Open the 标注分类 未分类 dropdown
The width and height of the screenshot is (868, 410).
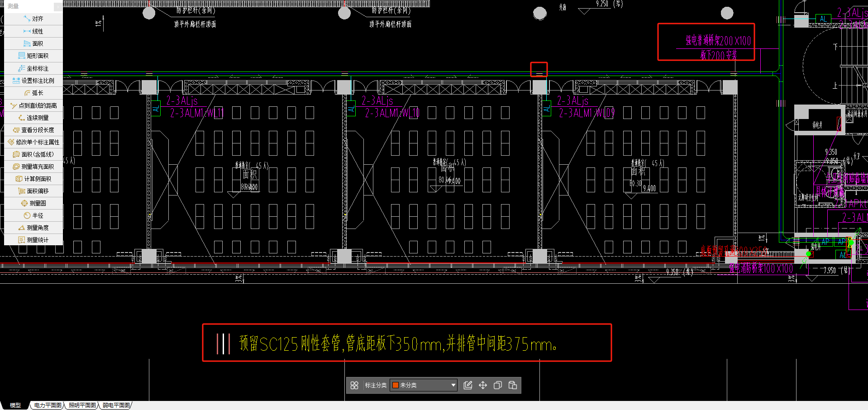[424, 385]
